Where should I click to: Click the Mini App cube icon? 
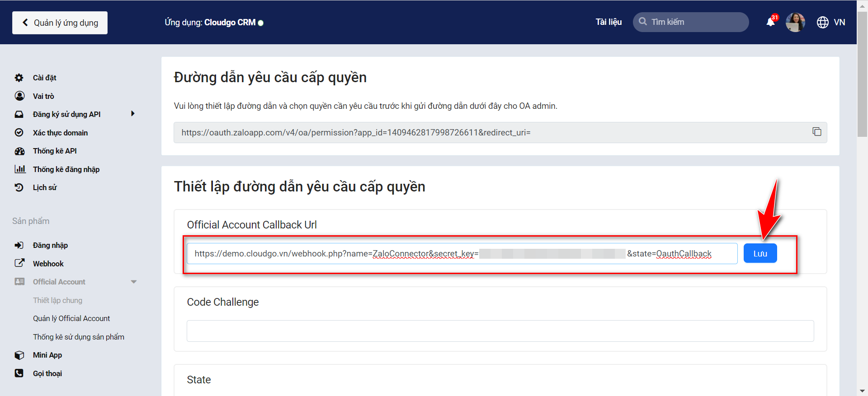(x=19, y=355)
